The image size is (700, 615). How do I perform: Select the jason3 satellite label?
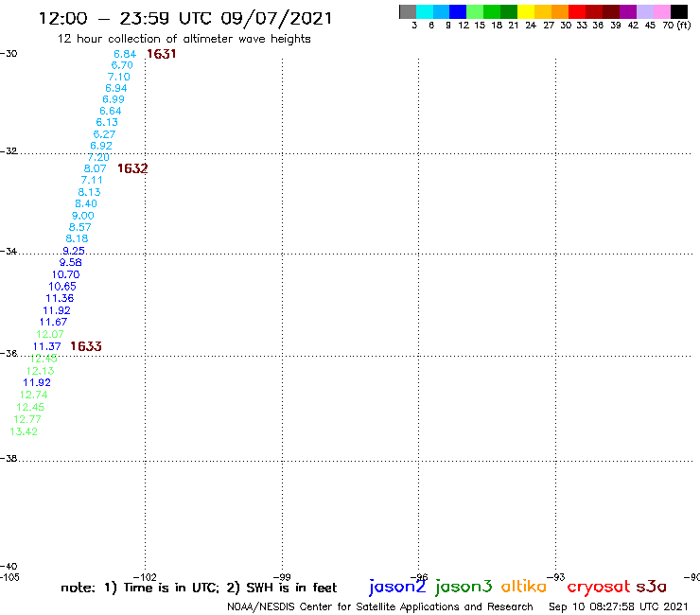[464, 587]
